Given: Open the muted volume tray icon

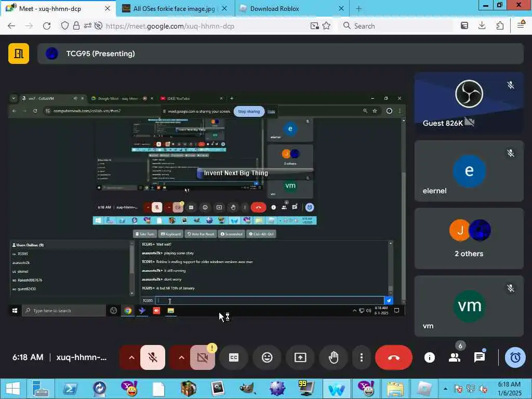Looking at the screenshot, I should [483, 389].
